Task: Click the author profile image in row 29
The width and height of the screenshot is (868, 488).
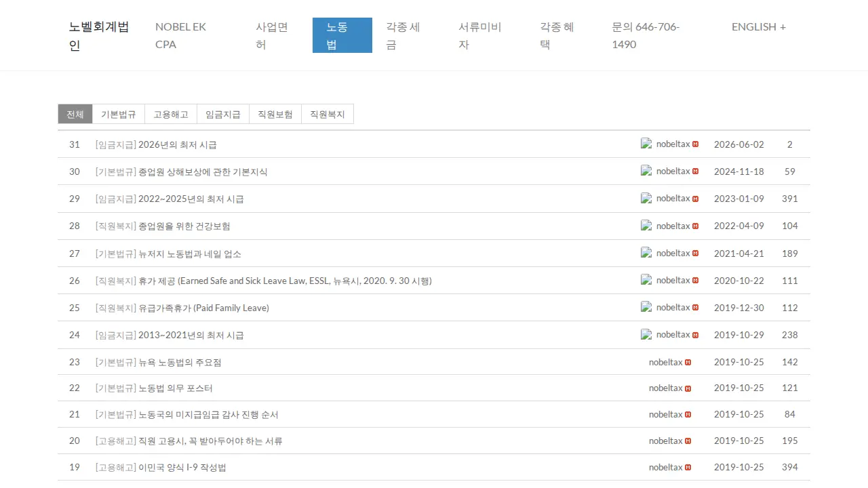Action: click(x=646, y=198)
